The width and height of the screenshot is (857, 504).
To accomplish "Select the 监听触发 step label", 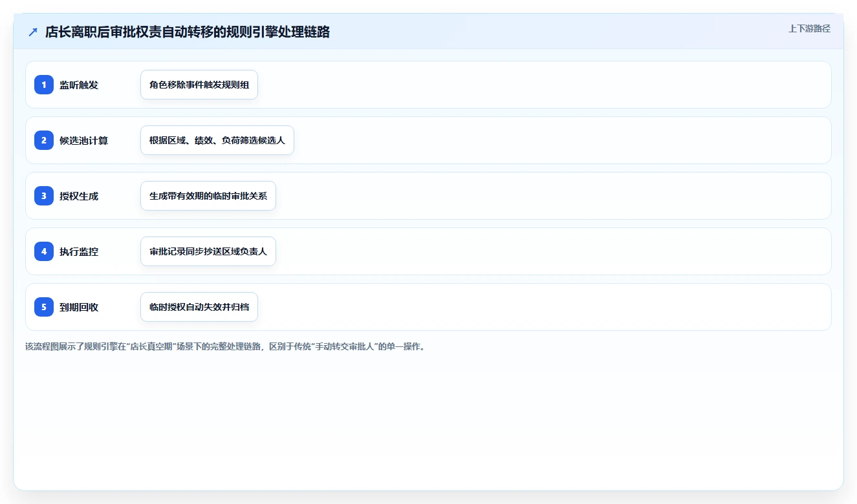I will 79,85.
